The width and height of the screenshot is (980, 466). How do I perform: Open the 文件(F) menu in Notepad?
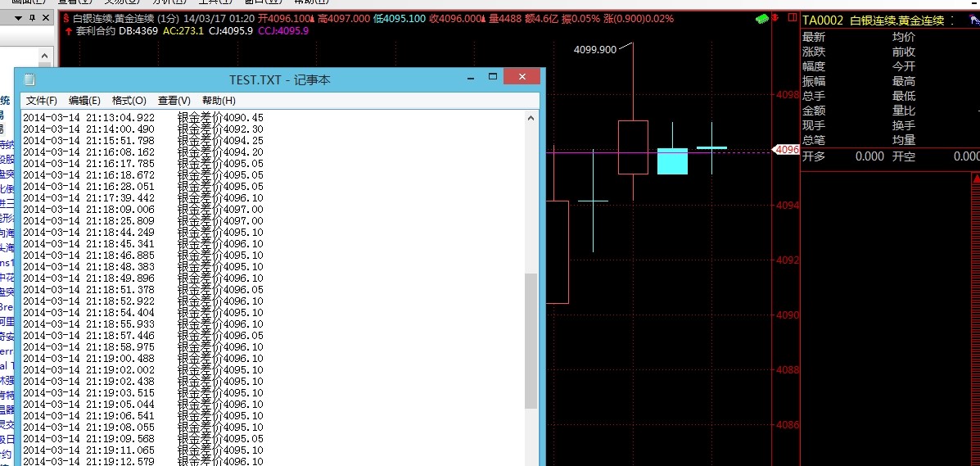point(41,100)
